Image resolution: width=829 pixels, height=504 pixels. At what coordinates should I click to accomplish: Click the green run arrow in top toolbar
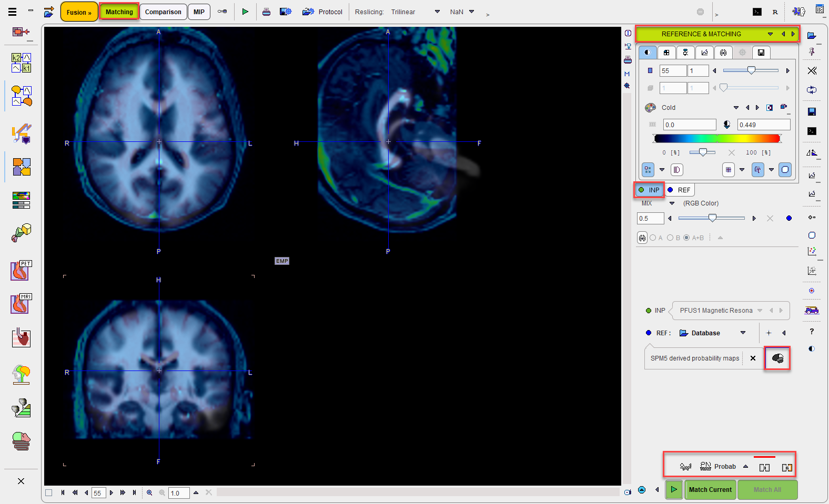[x=245, y=12]
